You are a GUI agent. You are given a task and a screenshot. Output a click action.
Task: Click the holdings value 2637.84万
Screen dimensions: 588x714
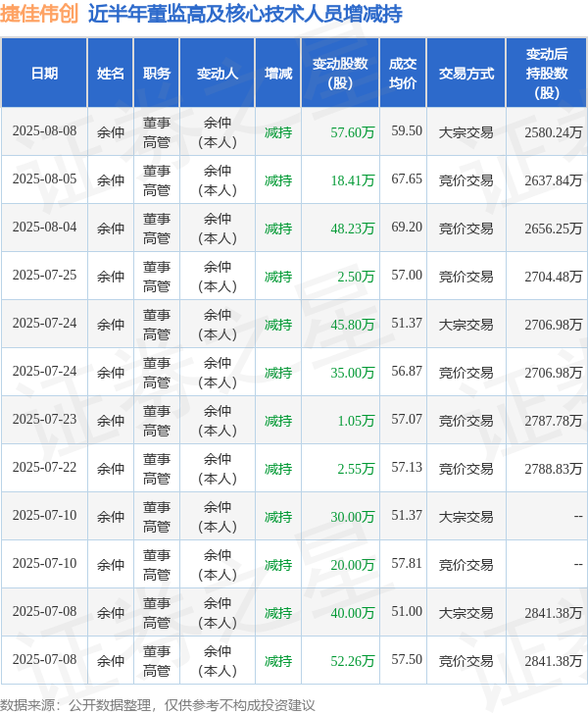click(x=554, y=180)
